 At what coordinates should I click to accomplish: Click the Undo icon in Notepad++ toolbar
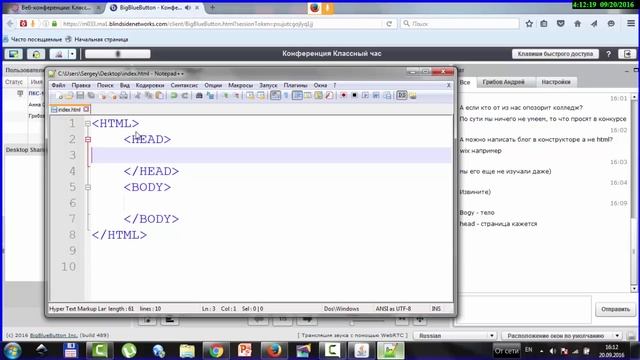(174, 96)
